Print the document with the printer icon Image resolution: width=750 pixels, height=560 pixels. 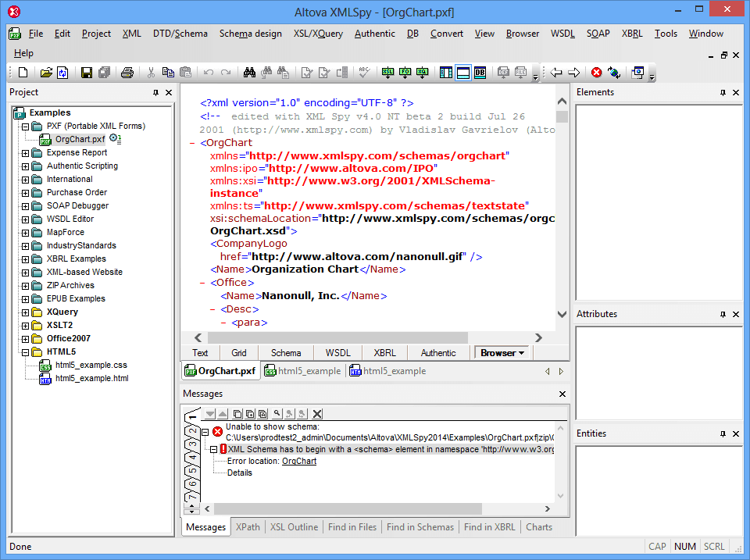[127, 73]
